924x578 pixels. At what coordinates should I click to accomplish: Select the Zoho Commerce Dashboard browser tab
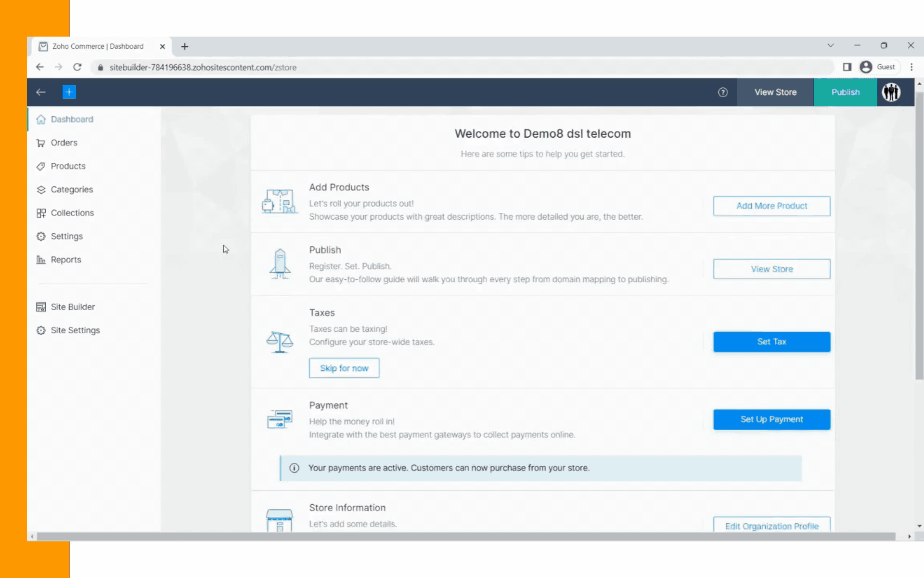pos(101,47)
